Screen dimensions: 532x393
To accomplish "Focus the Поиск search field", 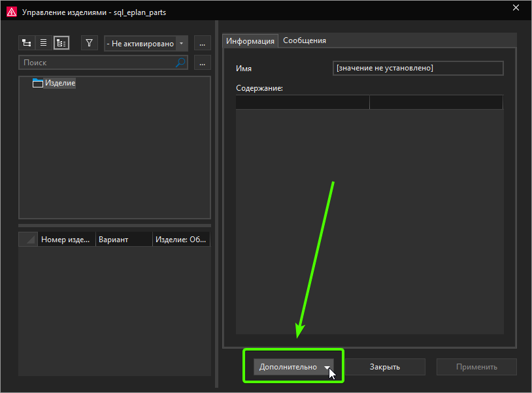I will pyautogui.click(x=103, y=63).
